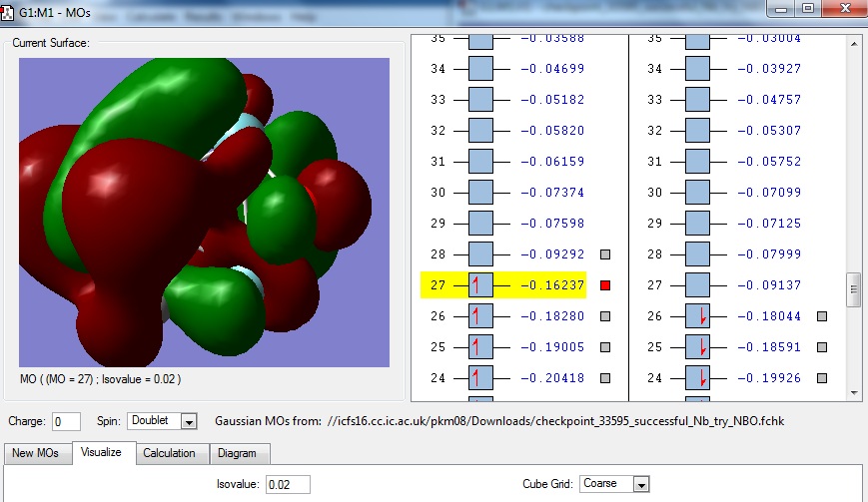The image size is (868, 502).
Task: Click the molecular orbital surface preview
Action: click(x=205, y=213)
